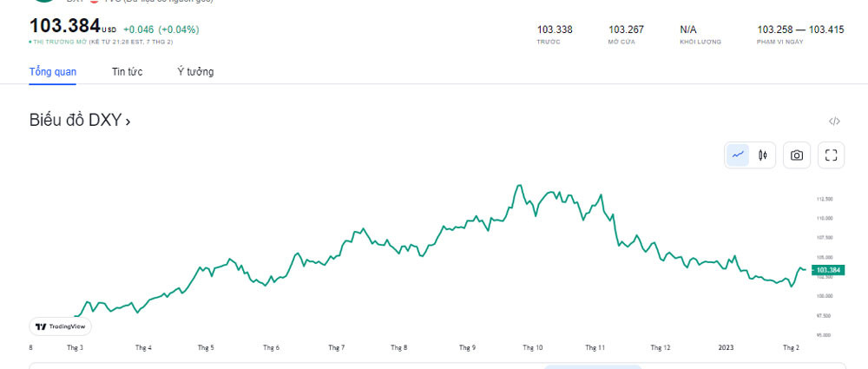Click the 103.267 opening price value
Viewport: 868px width, 369px height.
point(626,30)
